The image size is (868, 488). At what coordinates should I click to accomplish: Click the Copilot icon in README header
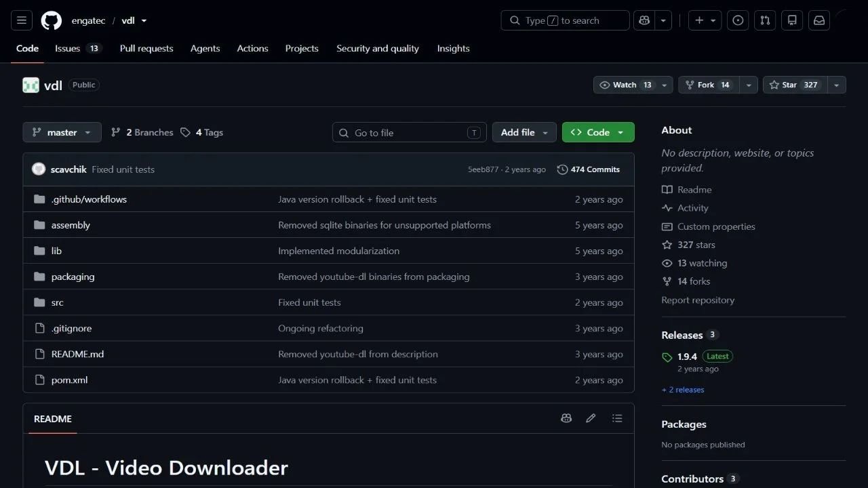[566, 418]
